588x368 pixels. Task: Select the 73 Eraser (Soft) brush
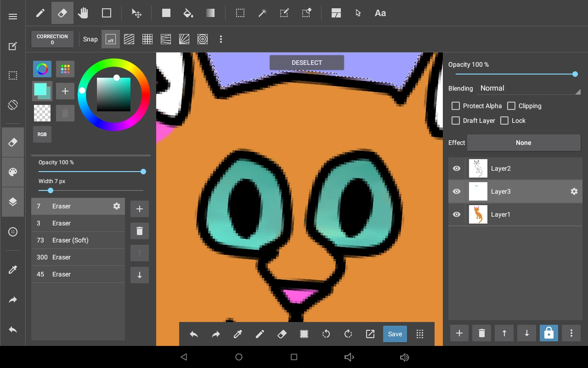pos(78,240)
